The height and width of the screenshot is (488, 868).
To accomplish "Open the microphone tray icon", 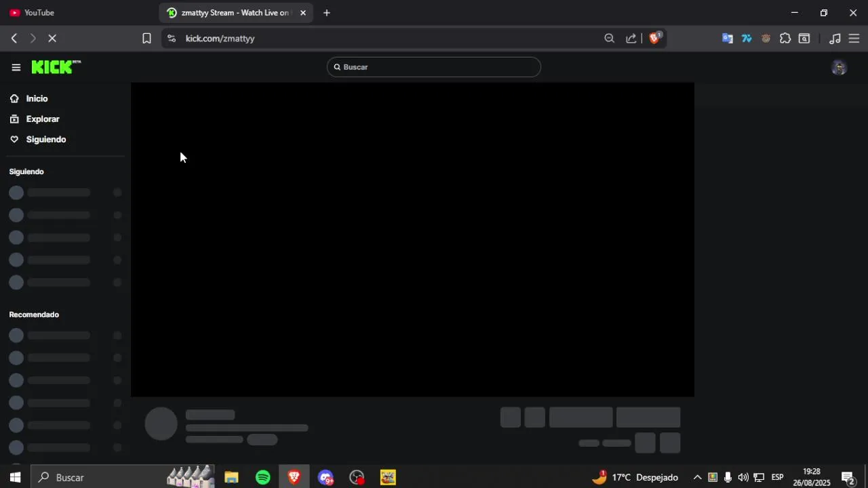I will 728,477.
